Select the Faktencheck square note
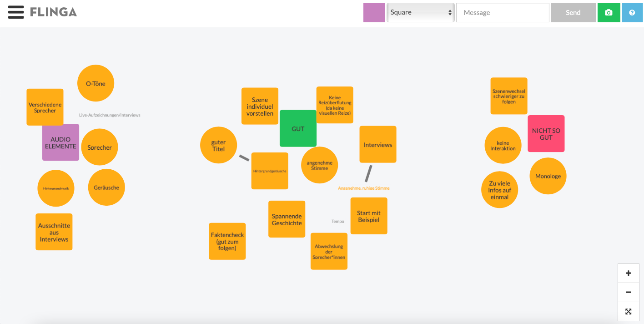This screenshot has height=324, width=644. [227, 241]
